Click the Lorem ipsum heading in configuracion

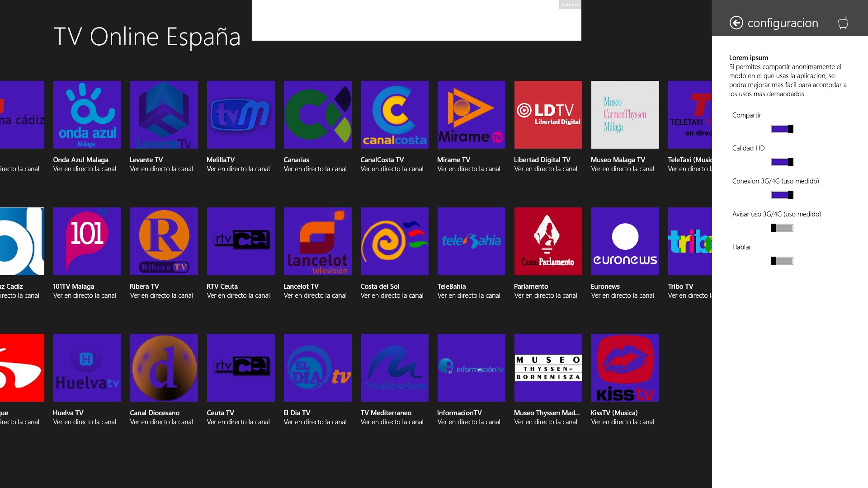tap(749, 58)
